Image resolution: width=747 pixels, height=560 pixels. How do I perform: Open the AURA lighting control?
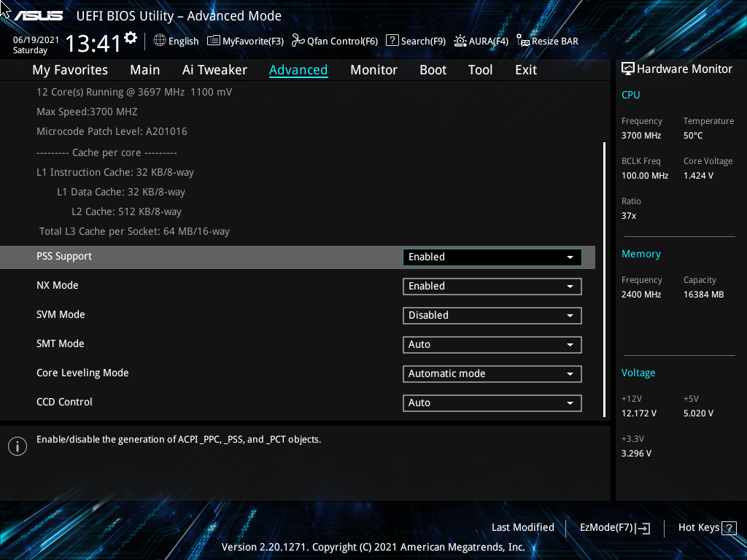[481, 41]
